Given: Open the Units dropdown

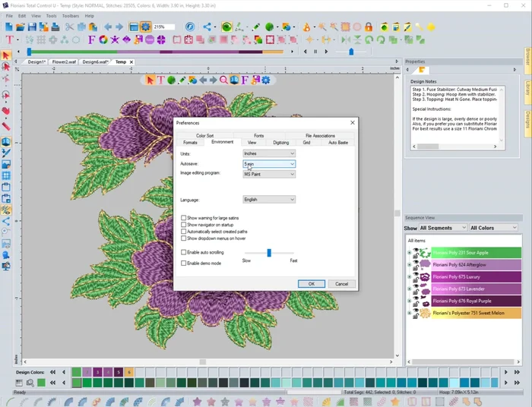Looking at the screenshot, I should (268, 153).
